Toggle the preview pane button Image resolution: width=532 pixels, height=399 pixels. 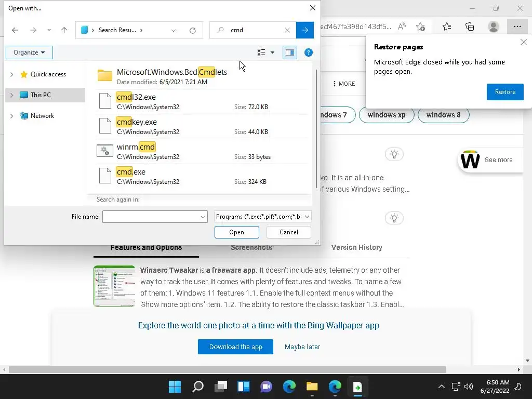click(290, 52)
